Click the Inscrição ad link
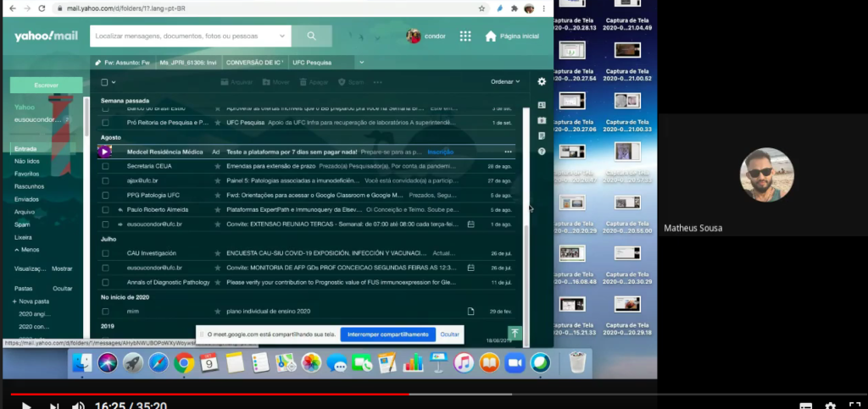The width and height of the screenshot is (868, 409). pyautogui.click(x=440, y=152)
